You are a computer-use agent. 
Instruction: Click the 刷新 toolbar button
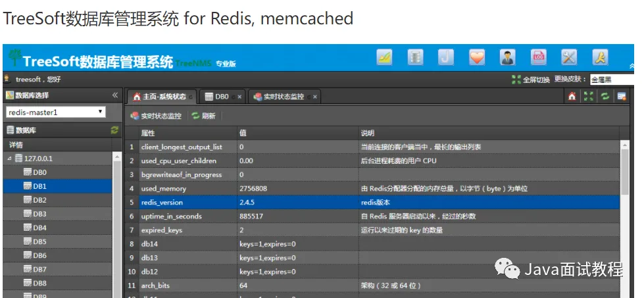204,116
